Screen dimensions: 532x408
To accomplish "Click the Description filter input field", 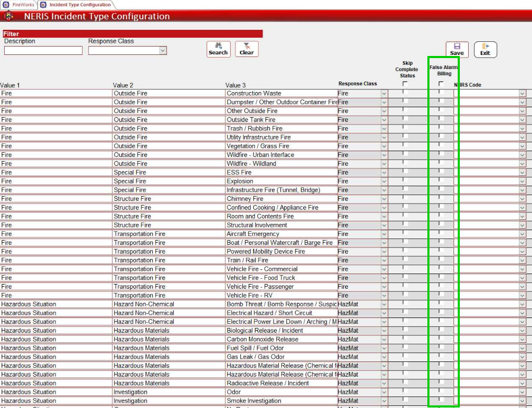I will tap(43, 51).
